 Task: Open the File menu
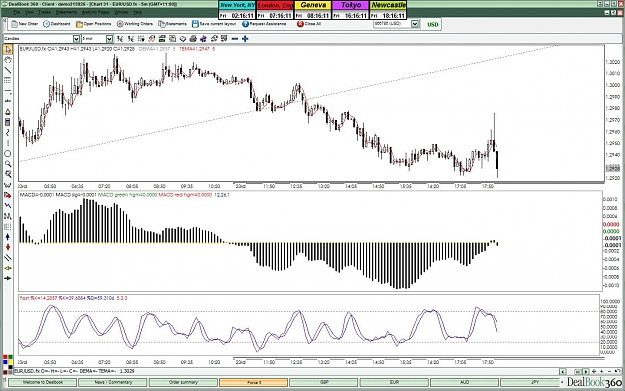pyautogui.click(x=16, y=12)
